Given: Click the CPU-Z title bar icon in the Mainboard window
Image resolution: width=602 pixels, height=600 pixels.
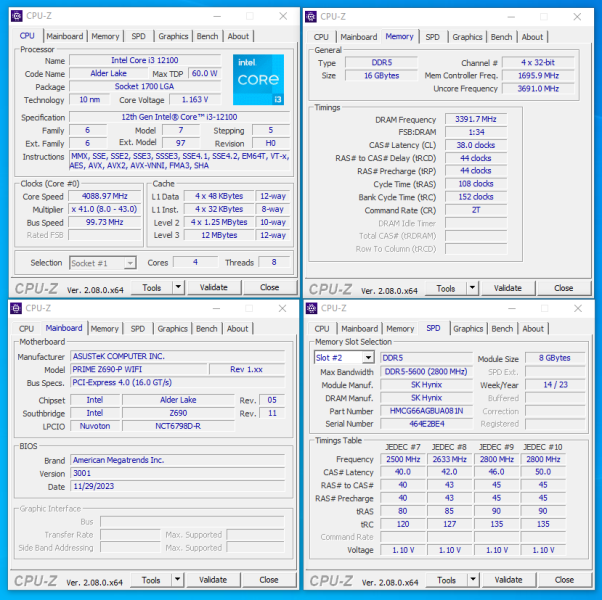Looking at the screenshot, I should tap(14, 308).
